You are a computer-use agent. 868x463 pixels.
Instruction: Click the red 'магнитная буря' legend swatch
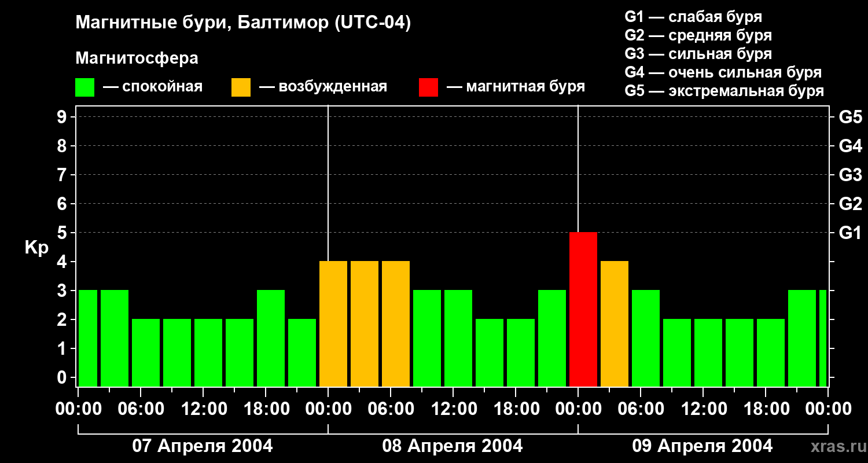428,87
